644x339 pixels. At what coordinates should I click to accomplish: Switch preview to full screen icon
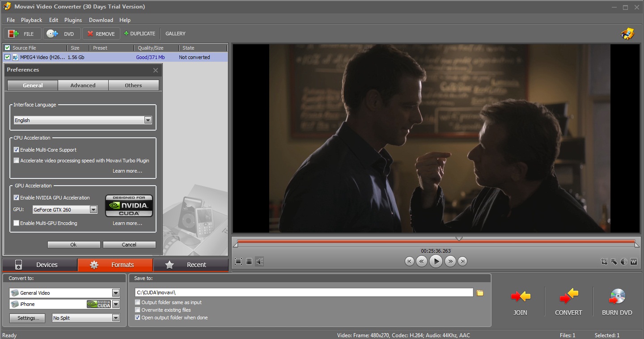[x=238, y=261]
